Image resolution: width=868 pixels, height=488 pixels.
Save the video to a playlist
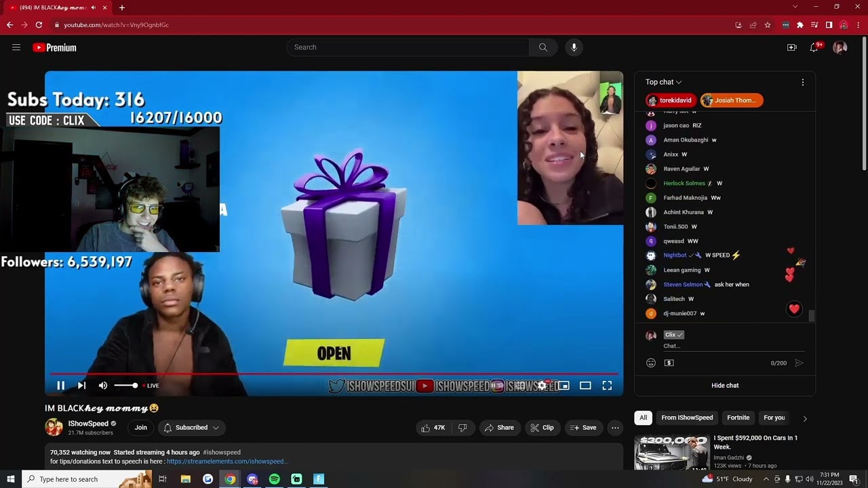pyautogui.click(x=583, y=428)
